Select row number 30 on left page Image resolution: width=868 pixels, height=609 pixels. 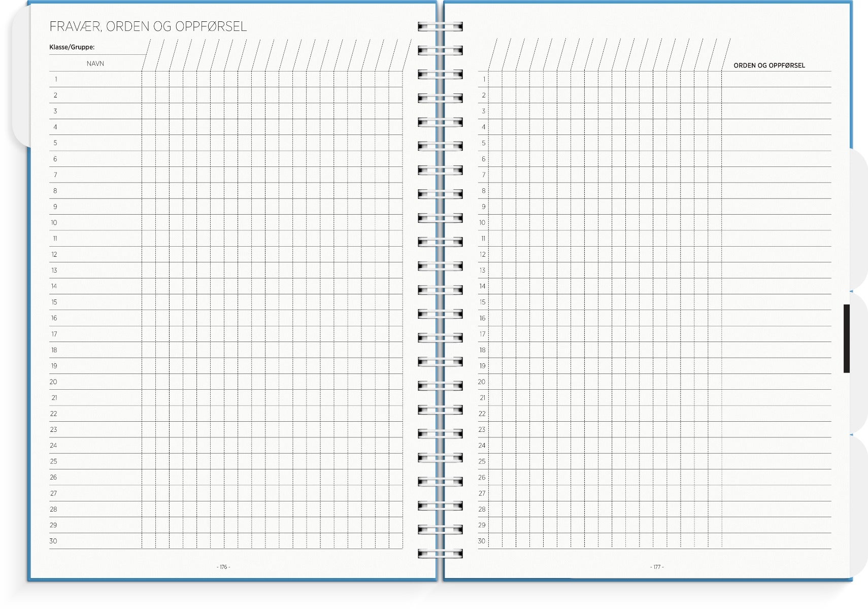(x=53, y=542)
